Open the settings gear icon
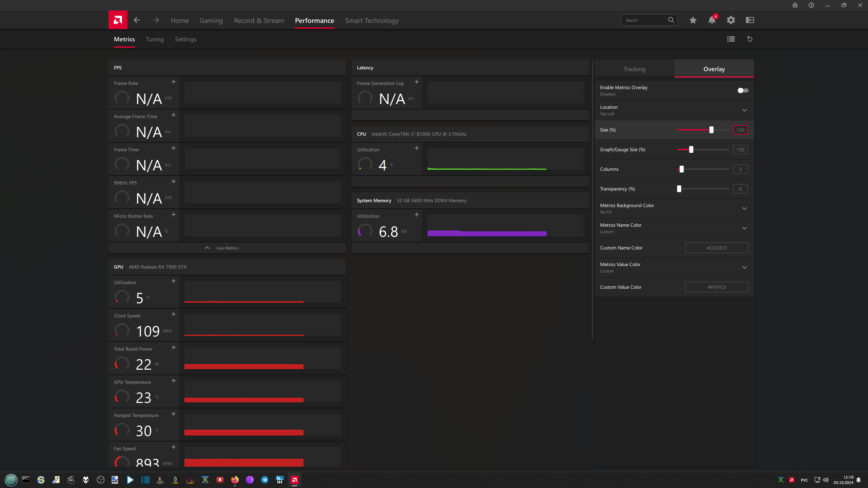 point(731,20)
